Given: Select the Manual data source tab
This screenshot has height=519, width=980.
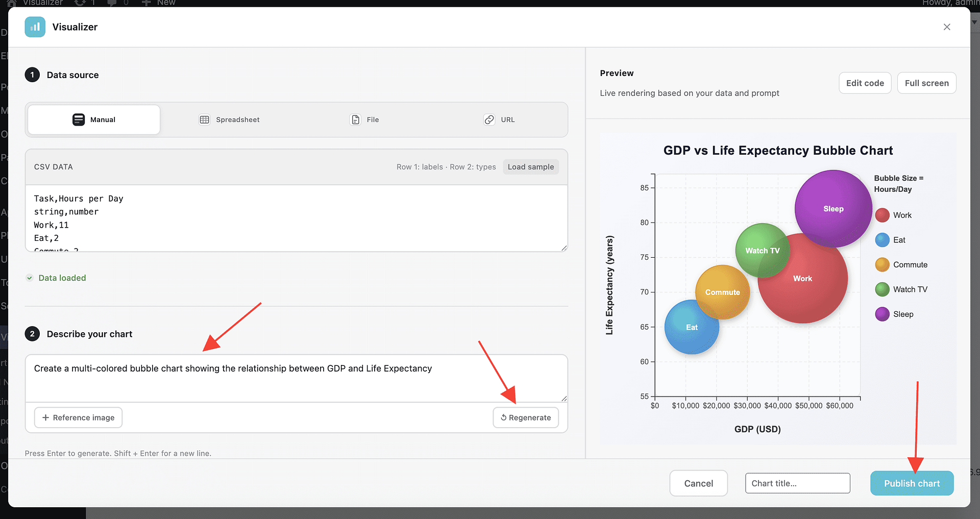Looking at the screenshot, I should pyautogui.click(x=94, y=119).
